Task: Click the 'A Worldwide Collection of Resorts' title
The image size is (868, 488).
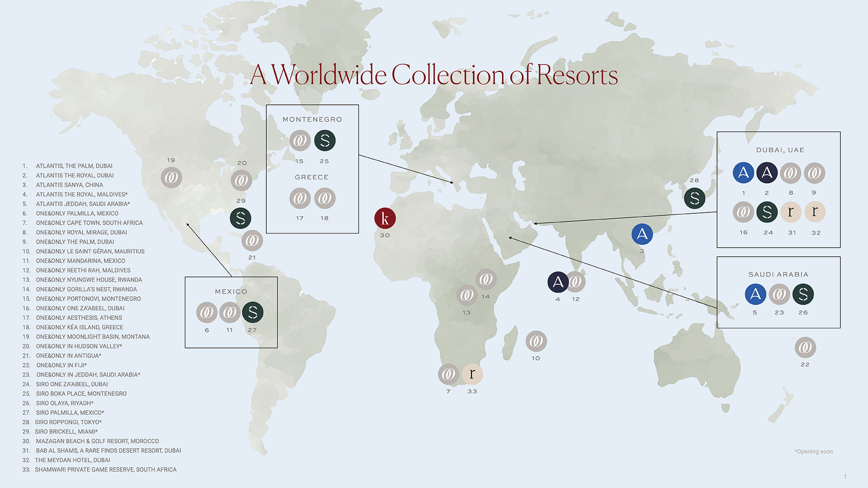Action: click(x=434, y=75)
